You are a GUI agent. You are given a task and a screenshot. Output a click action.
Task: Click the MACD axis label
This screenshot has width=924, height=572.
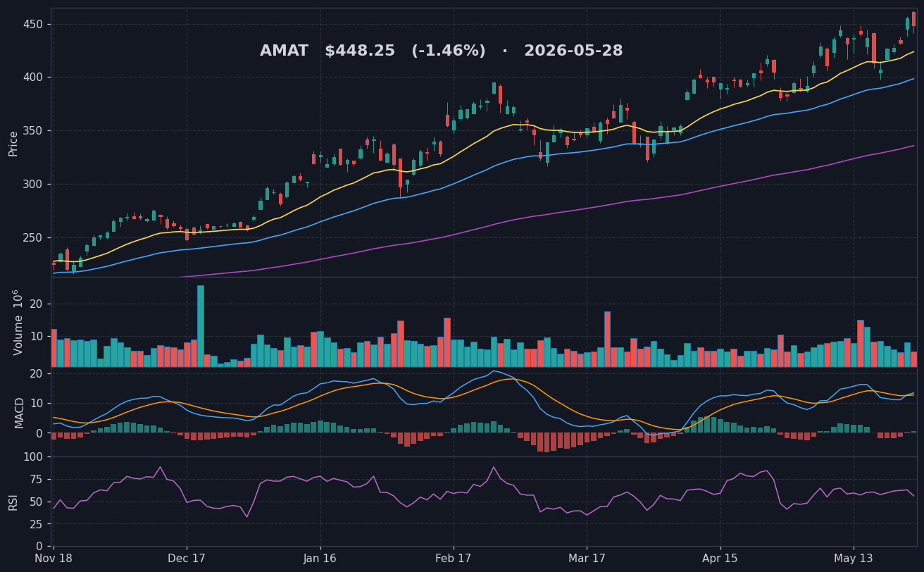19,412
